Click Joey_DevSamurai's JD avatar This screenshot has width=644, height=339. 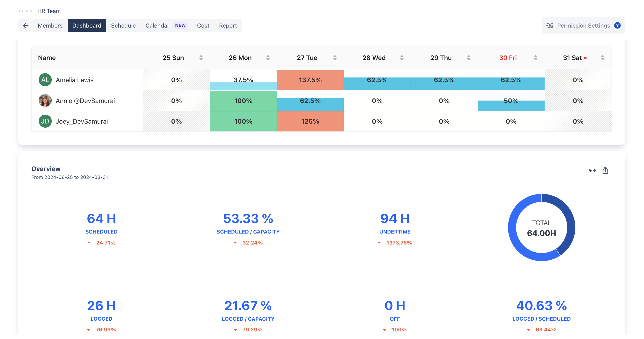click(45, 121)
